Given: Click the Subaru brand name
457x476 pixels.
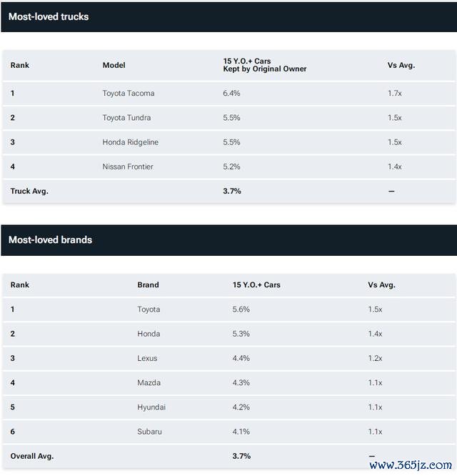Looking at the screenshot, I should pos(149,432).
